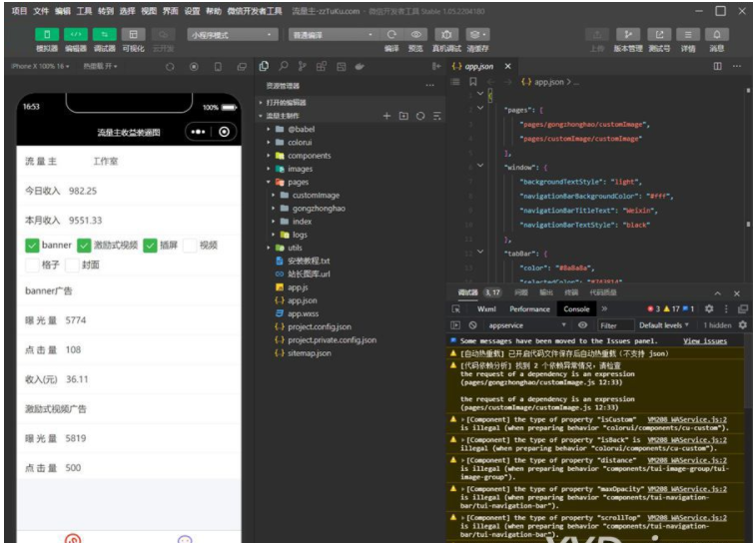
Task: Click the preview eye icon
Action: click(x=414, y=34)
